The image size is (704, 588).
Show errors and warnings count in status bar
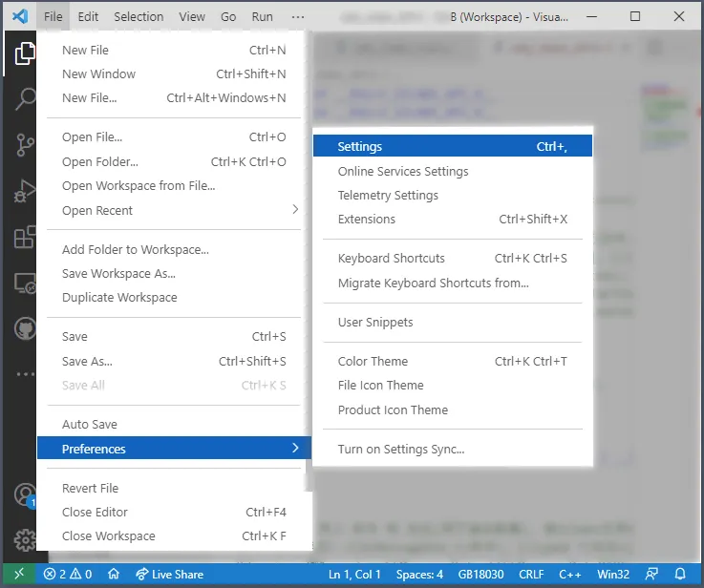[68, 574]
